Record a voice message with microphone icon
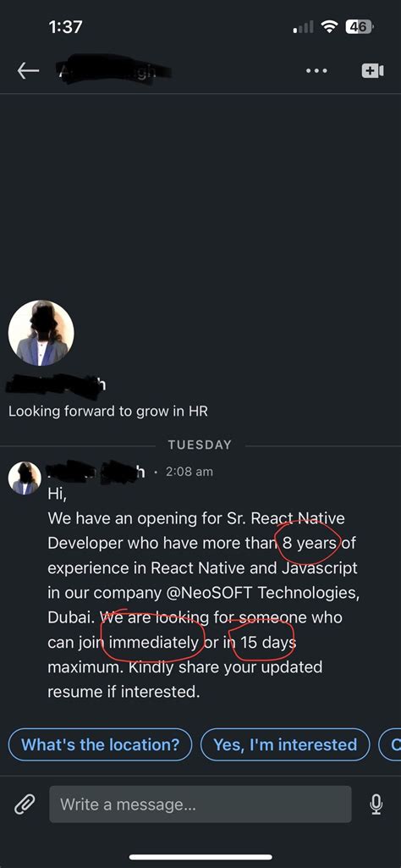 coord(376,804)
